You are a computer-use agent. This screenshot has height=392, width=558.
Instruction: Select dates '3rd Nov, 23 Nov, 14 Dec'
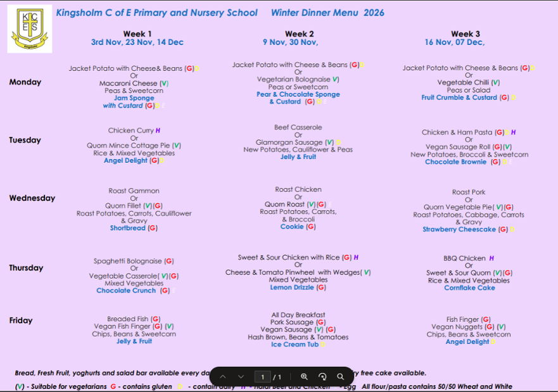pos(137,42)
